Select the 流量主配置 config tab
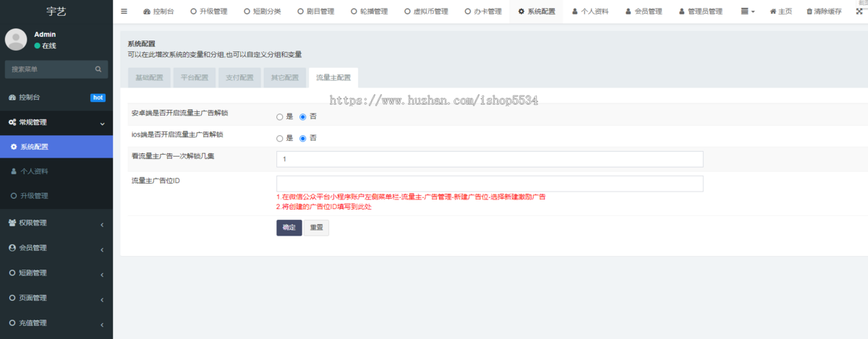The image size is (868, 339). (x=333, y=78)
